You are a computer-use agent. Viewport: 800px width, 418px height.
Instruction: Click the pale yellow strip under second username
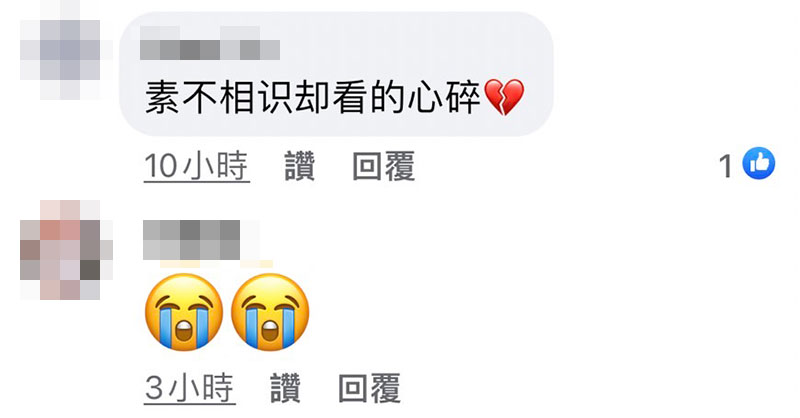tap(216, 263)
